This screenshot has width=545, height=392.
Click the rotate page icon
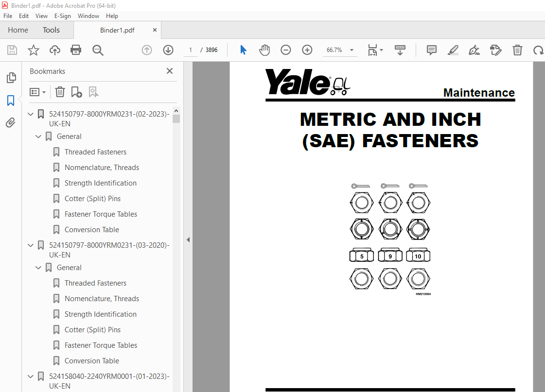pos(538,50)
